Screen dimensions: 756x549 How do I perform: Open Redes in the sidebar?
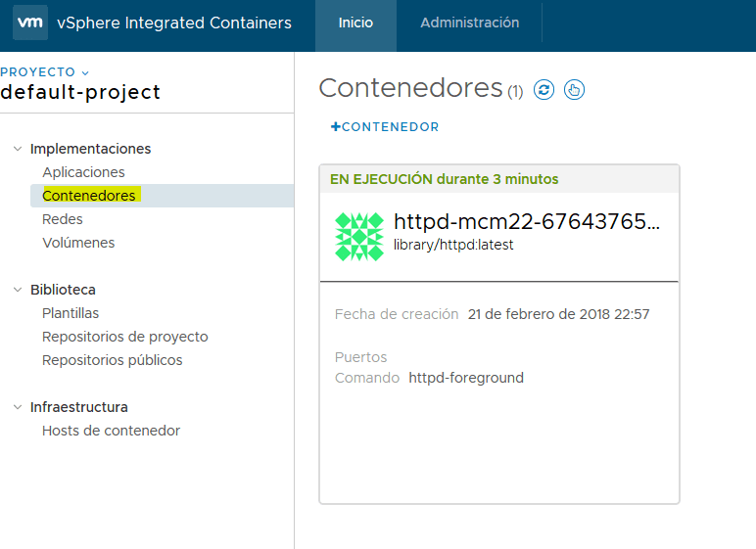pos(63,219)
